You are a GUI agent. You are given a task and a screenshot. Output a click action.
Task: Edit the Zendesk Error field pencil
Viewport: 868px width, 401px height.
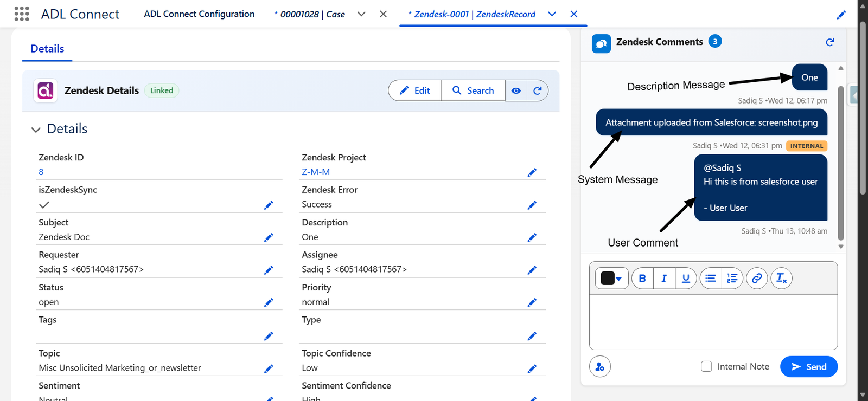(532, 205)
